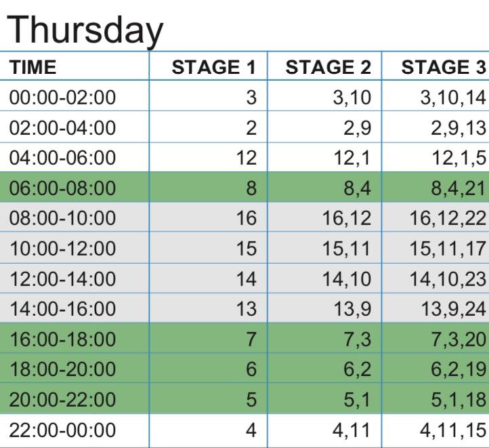This screenshot has width=489, height=448.
Task: Click Stage 3 cell showing 5,1,18
Action: 435,399
